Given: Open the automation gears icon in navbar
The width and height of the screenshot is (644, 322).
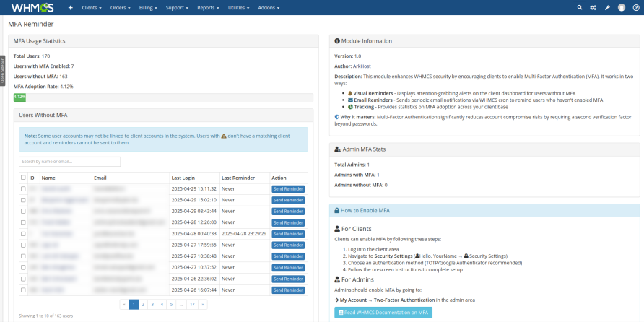Looking at the screenshot, I should (x=593, y=7).
